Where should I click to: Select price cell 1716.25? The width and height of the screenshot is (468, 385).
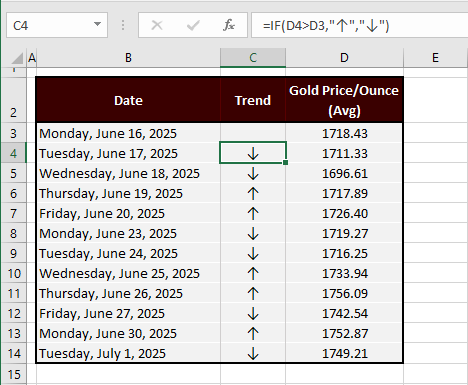coord(344,253)
